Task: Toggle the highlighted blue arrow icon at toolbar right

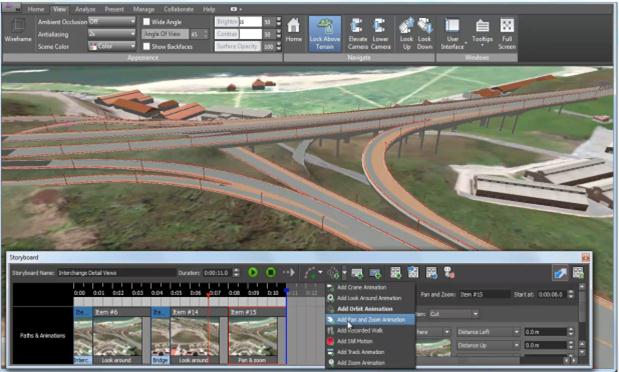Action: point(560,272)
